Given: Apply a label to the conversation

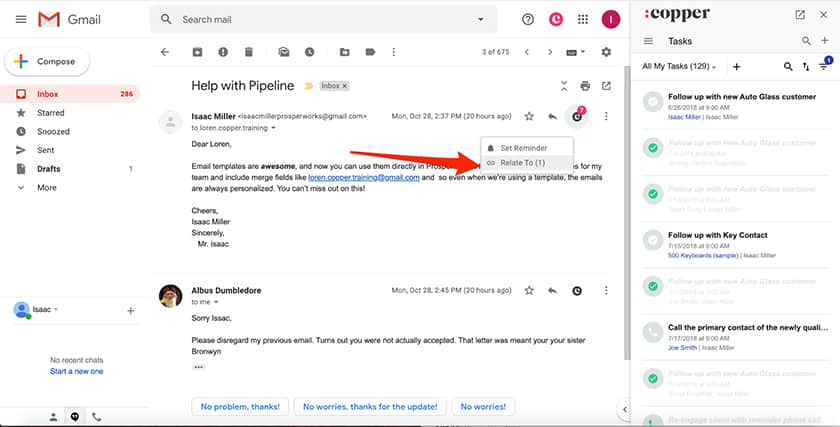Looking at the screenshot, I should (370, 52).
